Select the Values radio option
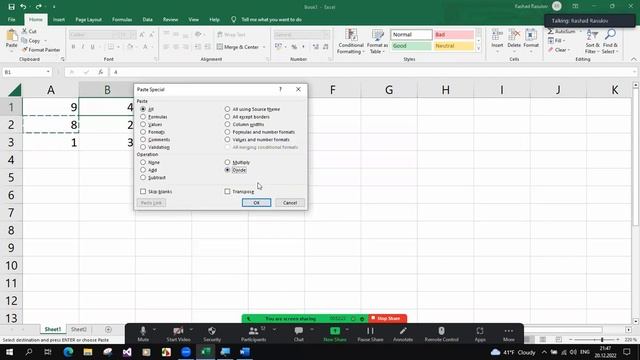 tap(143, 124)
